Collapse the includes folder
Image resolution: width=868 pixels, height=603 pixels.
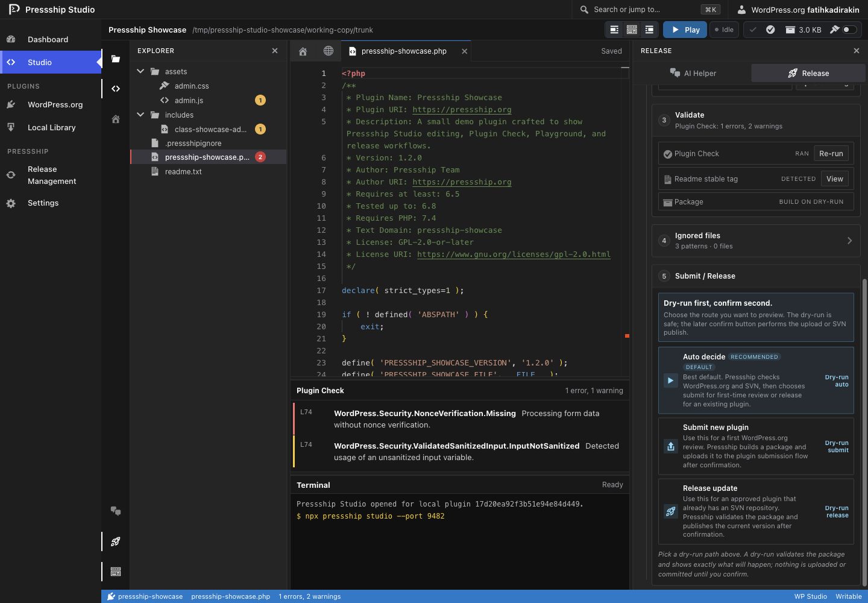click(x=140, y=115)
